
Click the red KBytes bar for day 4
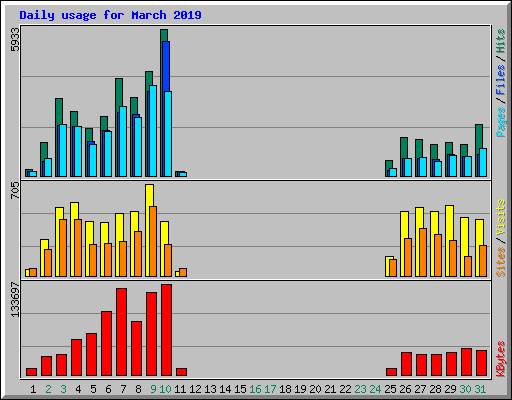(x=76, y=358)
